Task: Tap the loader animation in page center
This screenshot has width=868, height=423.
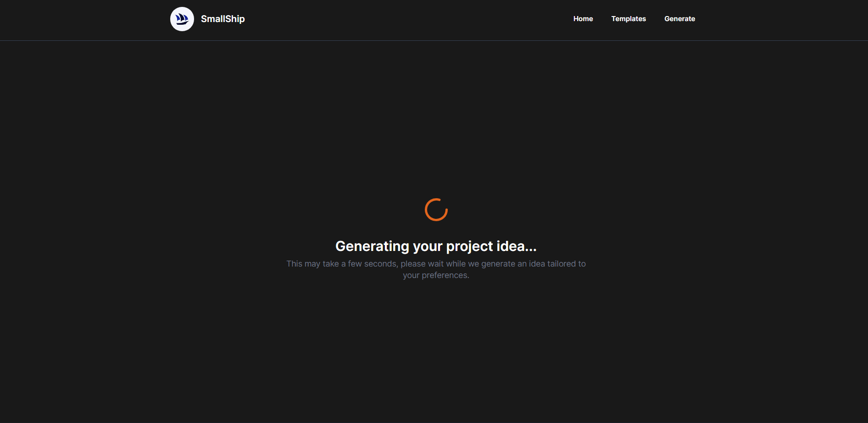Action: (x=436, y=210)
